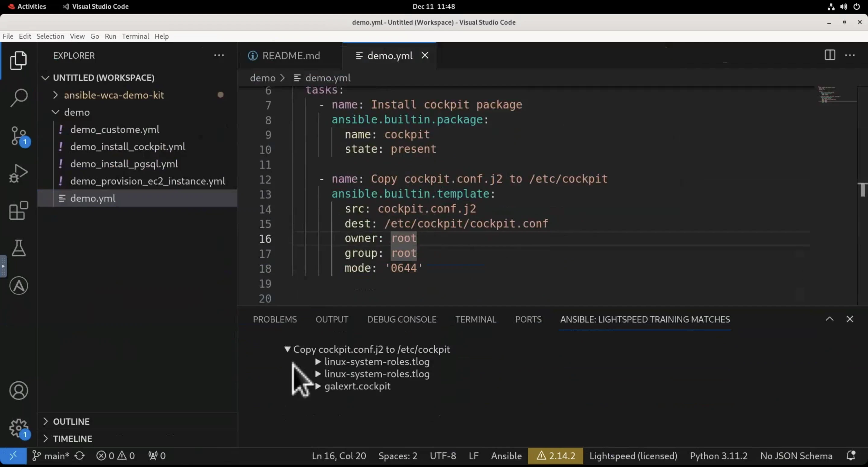This screenshot has width=868, height=467.
Task: Synchronize changes icon in status bar
Action: [80, 456]
